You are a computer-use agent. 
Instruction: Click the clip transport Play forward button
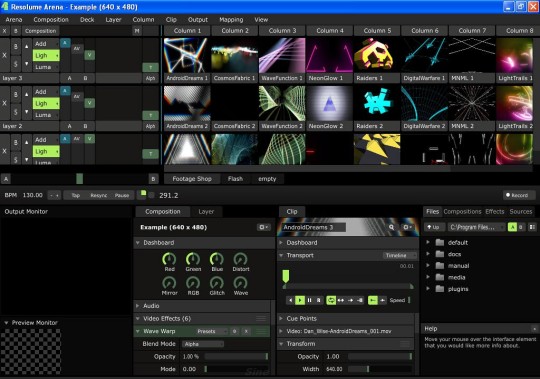pyautogui.click(x=300, y=300)
